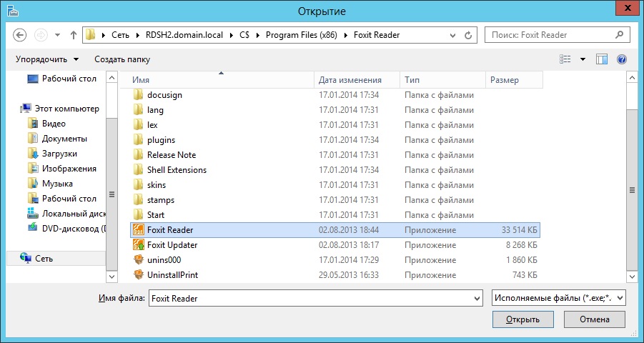Open the view options dropdown arrow
This screenshot has height=343, width=644.
(x=583, y=59)
